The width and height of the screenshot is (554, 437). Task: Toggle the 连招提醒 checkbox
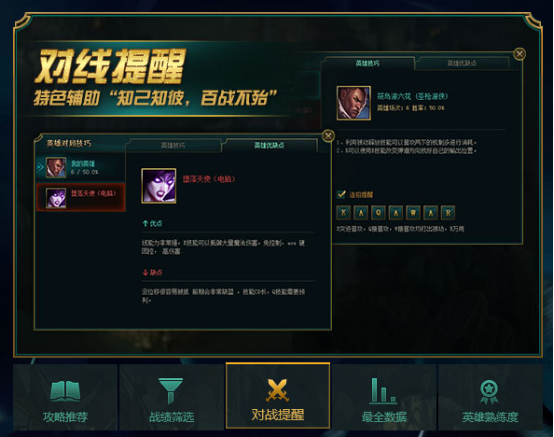(341, 194)
